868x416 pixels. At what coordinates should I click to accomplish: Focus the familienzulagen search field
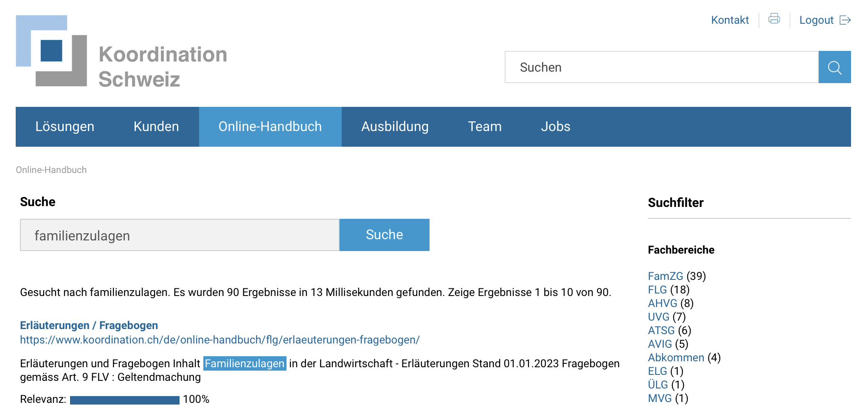point(180,235)
